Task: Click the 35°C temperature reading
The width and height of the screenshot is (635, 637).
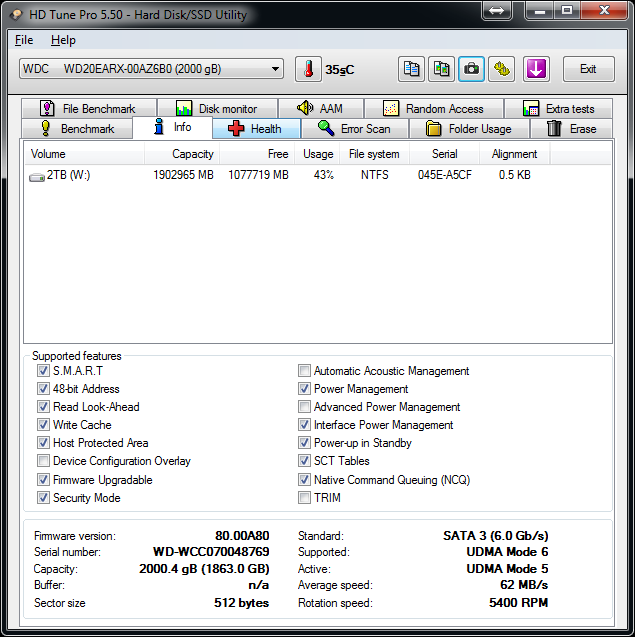Action: (340, 70)
